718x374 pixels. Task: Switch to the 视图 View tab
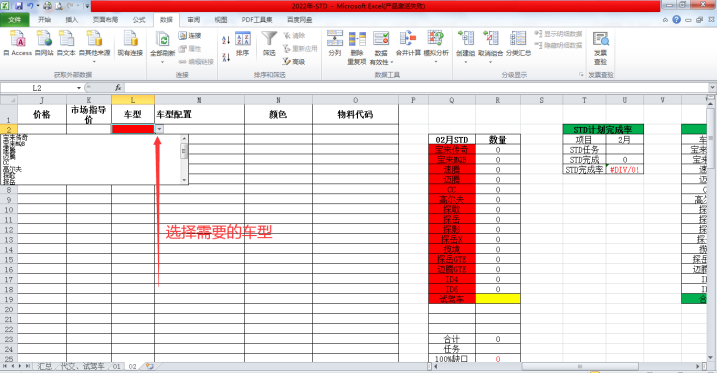click(x=221, y=20)
